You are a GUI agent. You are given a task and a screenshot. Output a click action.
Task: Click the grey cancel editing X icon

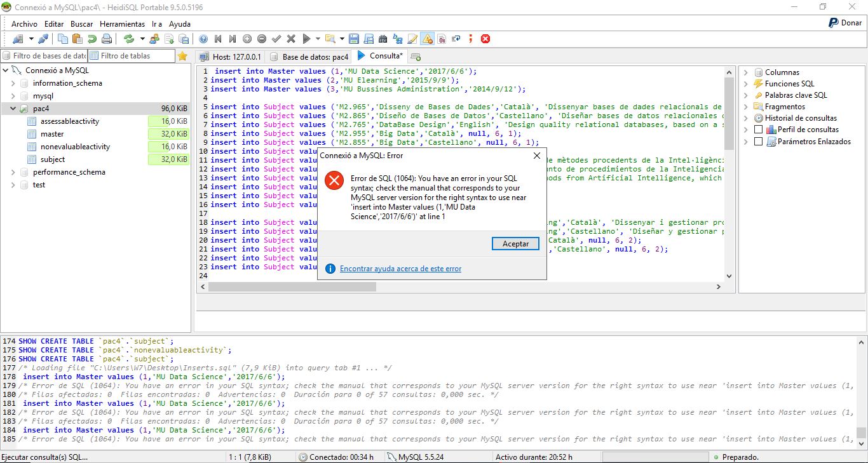pos(291,39)
